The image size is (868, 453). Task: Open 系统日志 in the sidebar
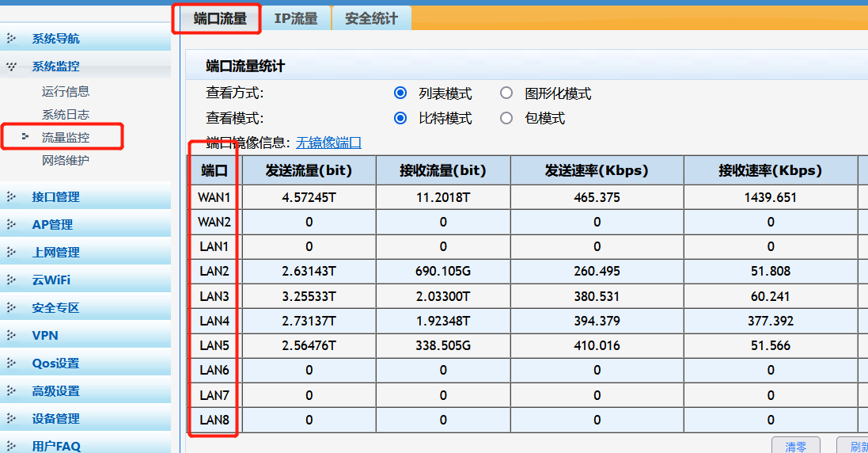(66, 115)
